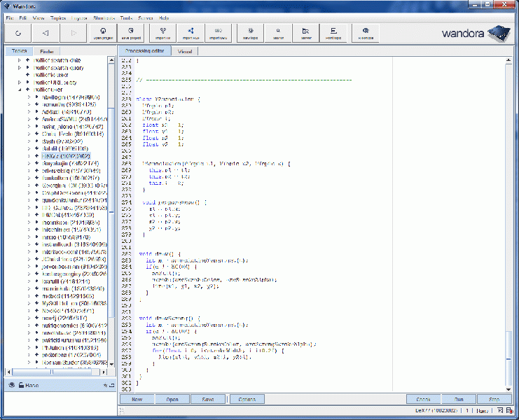
Task: Click the server toolbar icon
Action: [x=306, y=33]
